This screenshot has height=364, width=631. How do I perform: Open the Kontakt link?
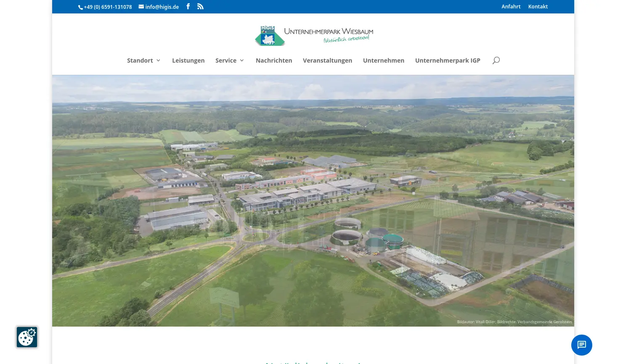coord(538,7)
